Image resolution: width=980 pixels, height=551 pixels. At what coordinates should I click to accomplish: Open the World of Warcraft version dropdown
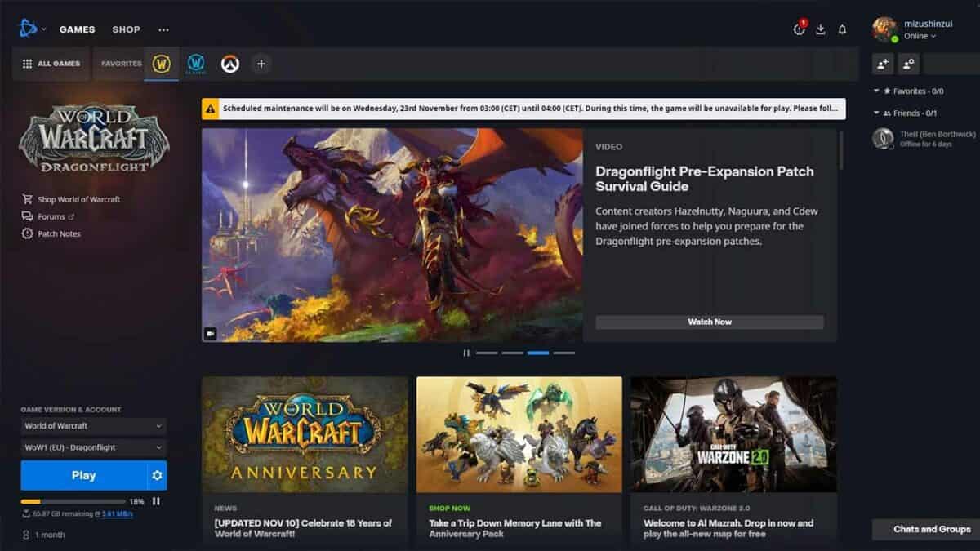93,426
